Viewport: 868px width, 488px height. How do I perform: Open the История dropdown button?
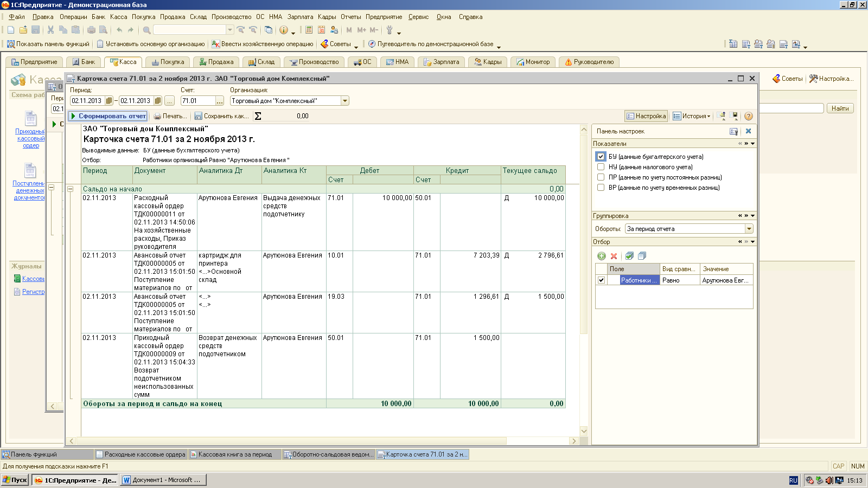coord(692,116)
